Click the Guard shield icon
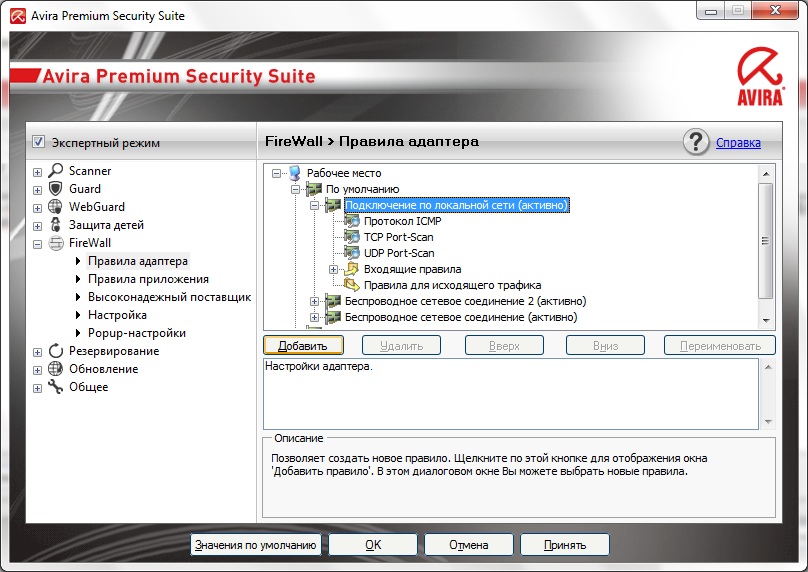The height and width of the screenshot is (572, 808). click(56, 188)
